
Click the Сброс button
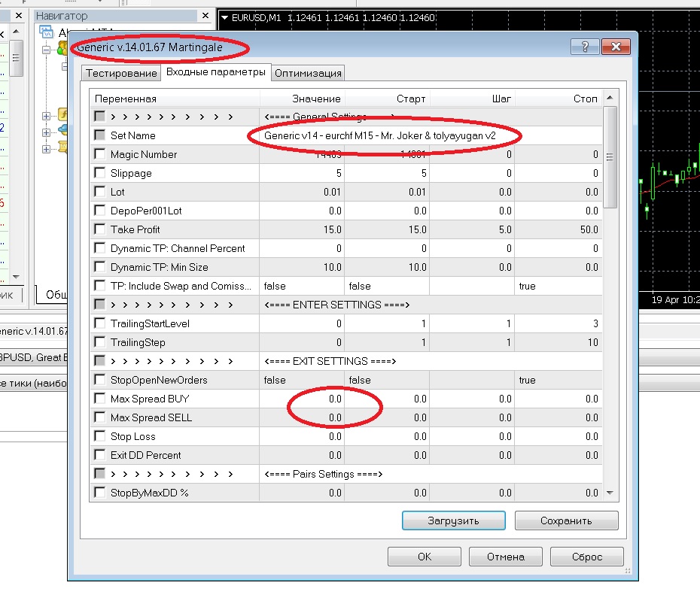point(586,557)
